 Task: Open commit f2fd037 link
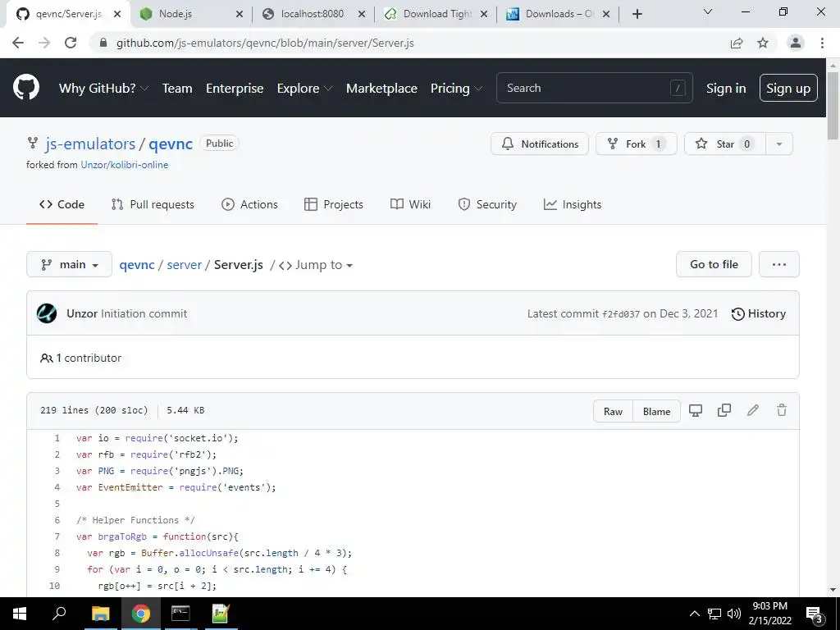pos(620,314)
